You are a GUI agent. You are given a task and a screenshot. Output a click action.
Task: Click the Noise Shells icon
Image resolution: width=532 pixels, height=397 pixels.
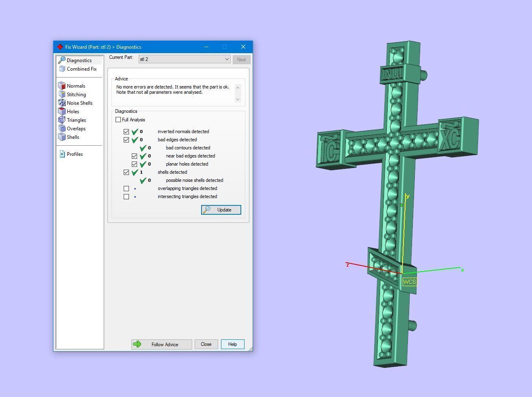click(62, 103)
